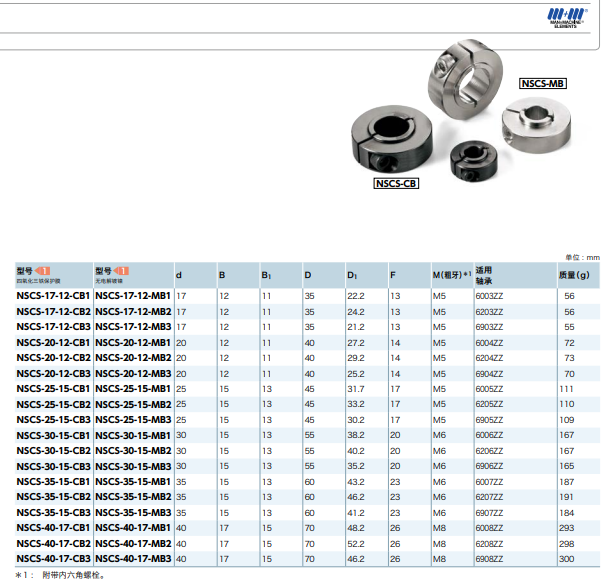Open part number NSCS-40-17-MB3
This screenshot has height=587, width=602.
(x=133, y=558)
